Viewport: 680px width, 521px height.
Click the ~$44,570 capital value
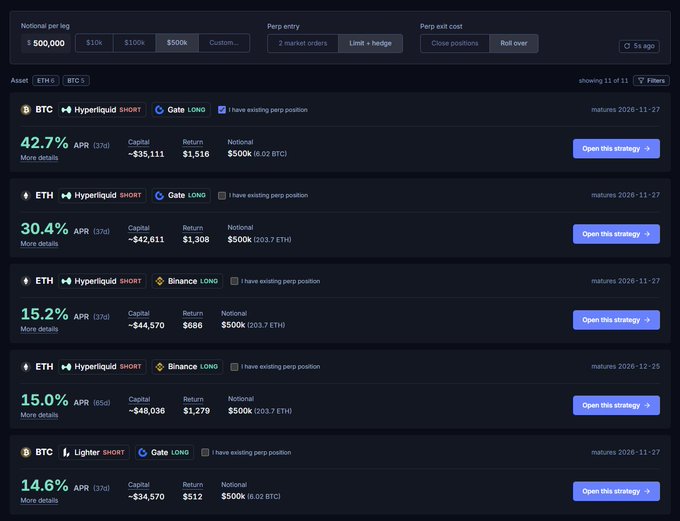pos(147,325)
